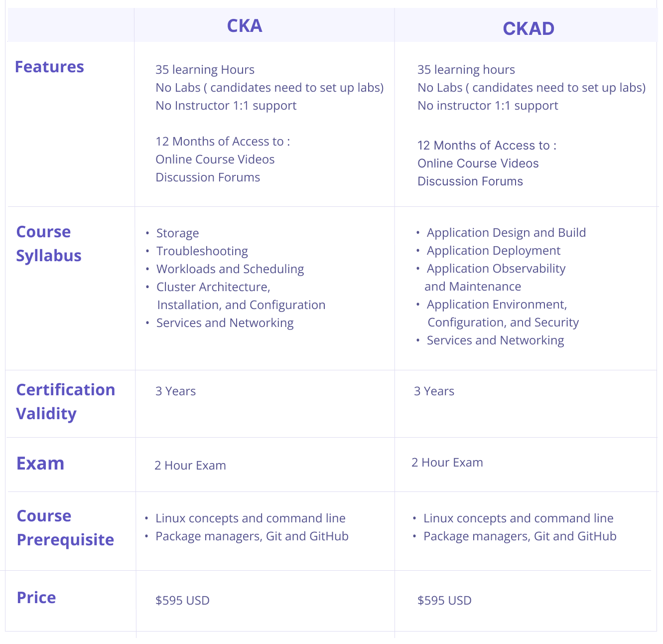
Task: Click the Course Syllabus row label
Action: pyautogui.click(x=49, y=244)
